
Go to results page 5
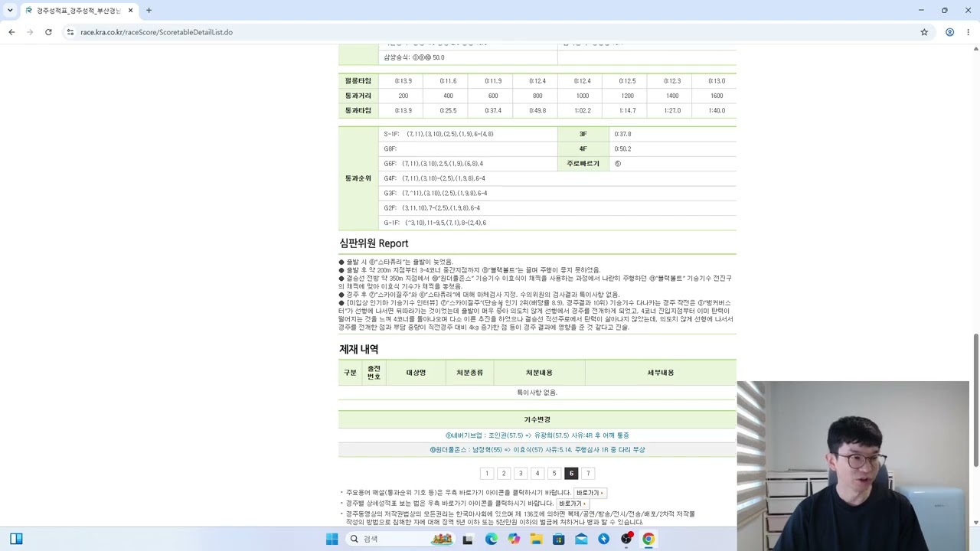coord(554,474)
